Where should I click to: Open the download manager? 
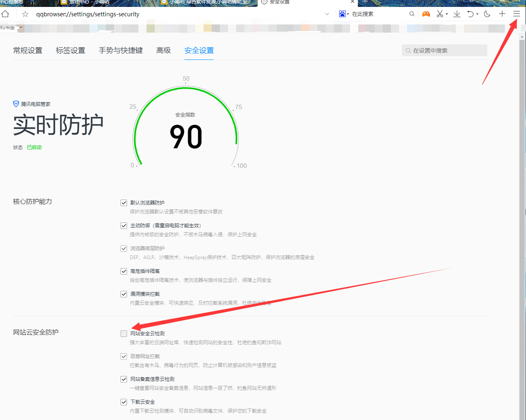[x=457, y=14]
